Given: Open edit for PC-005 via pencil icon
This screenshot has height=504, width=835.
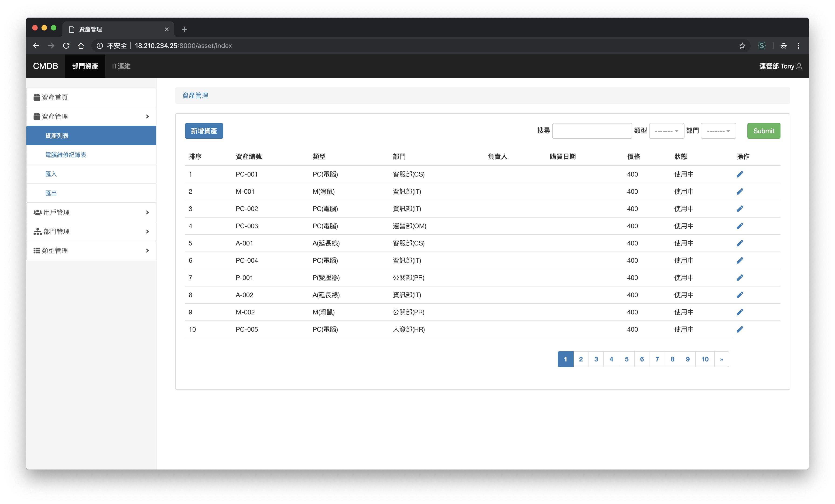Looking at the screenshot, I should [x=739, y=329].
